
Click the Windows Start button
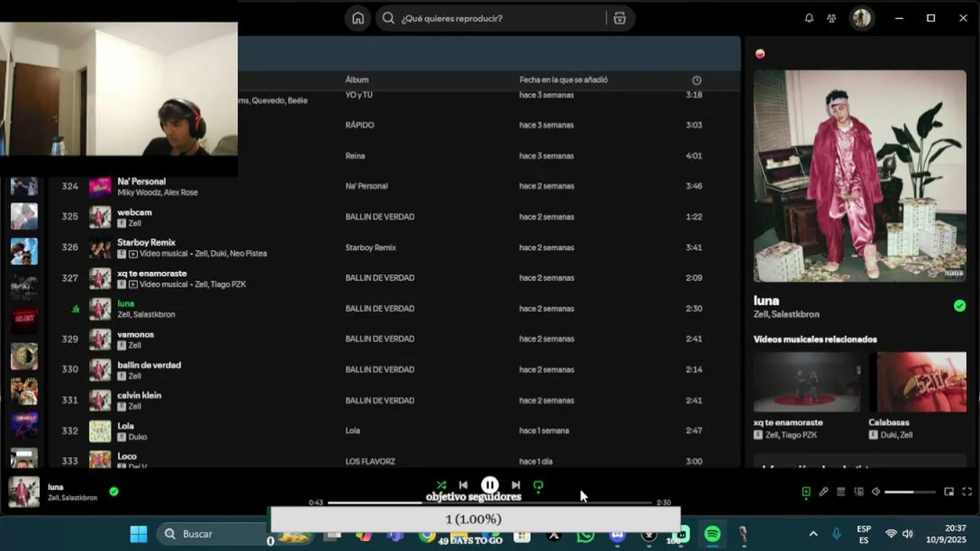coord(139,534)
